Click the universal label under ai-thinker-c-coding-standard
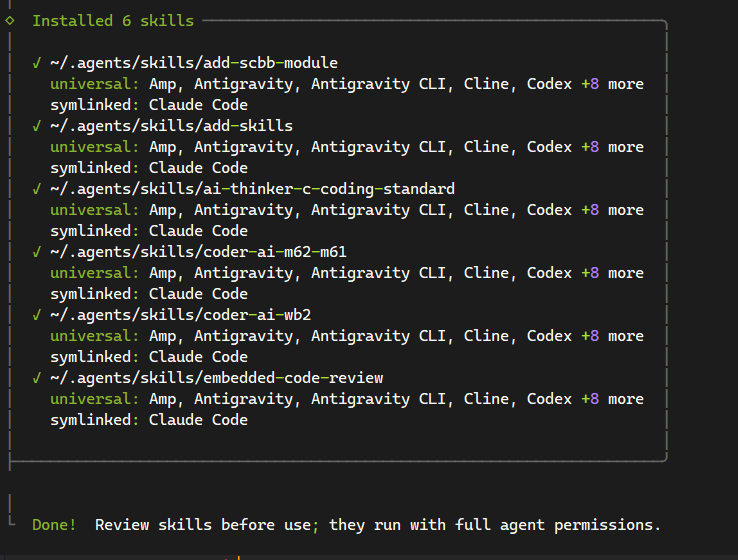 tap(95, 210)
